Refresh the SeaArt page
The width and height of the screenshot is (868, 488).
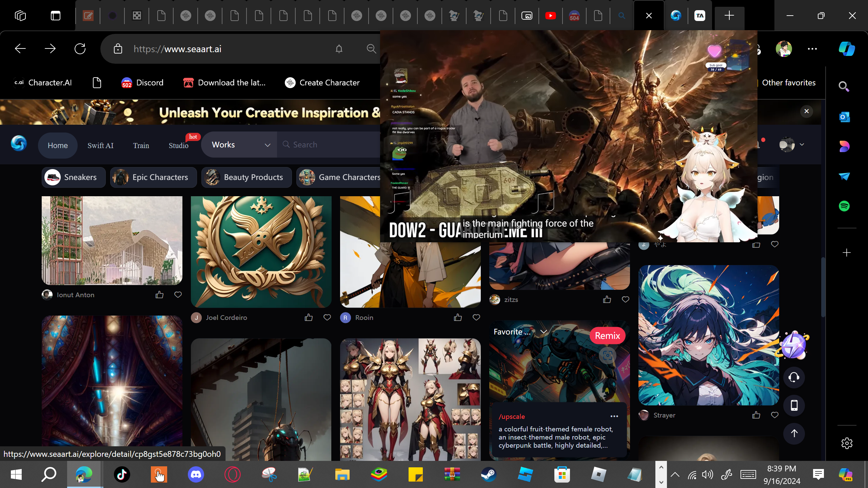coord(80,49)
